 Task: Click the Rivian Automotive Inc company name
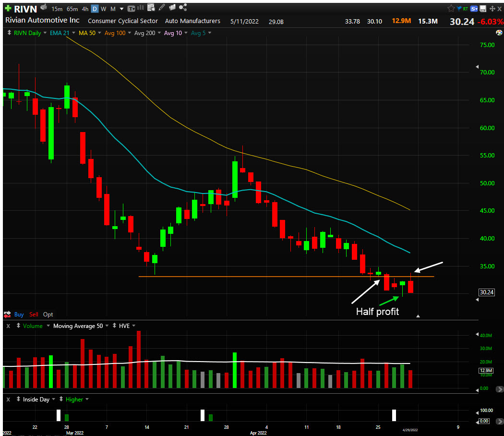(x=42, y=20)
